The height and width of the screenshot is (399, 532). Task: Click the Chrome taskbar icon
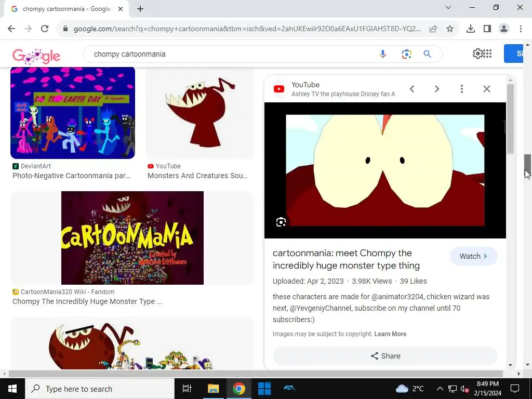coord(239,389)
